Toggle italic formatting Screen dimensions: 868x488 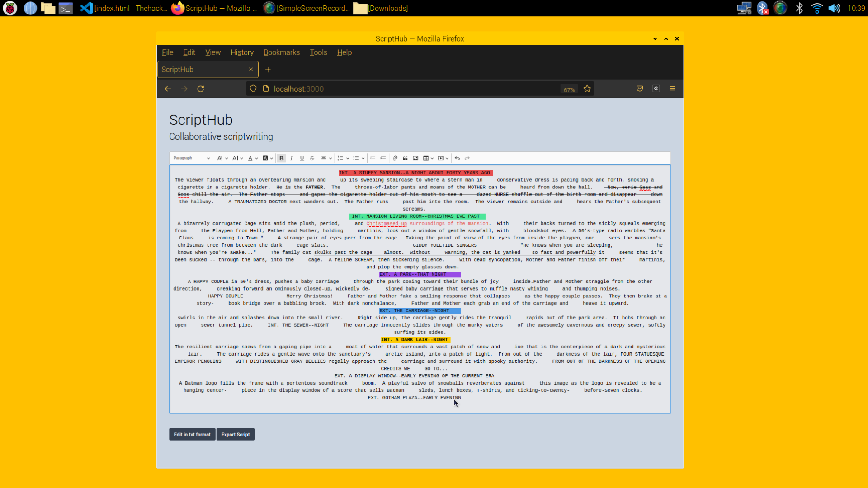click(x=292, y=158)
